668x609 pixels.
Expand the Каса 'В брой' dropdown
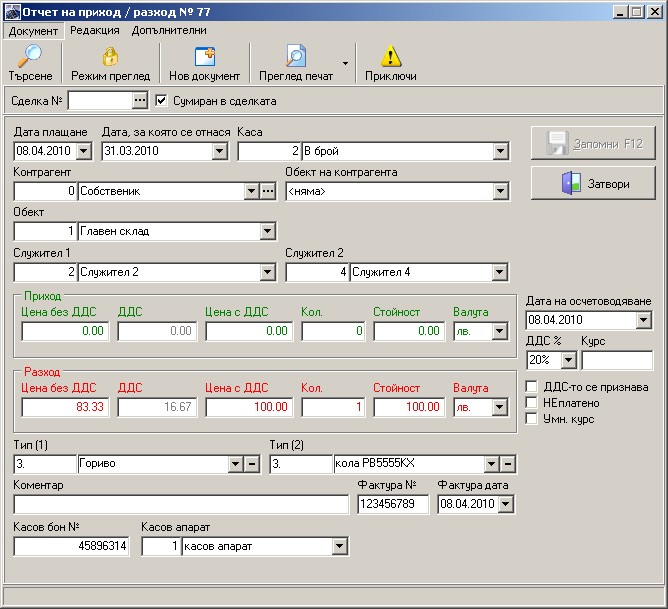click(x=500, y=151)
